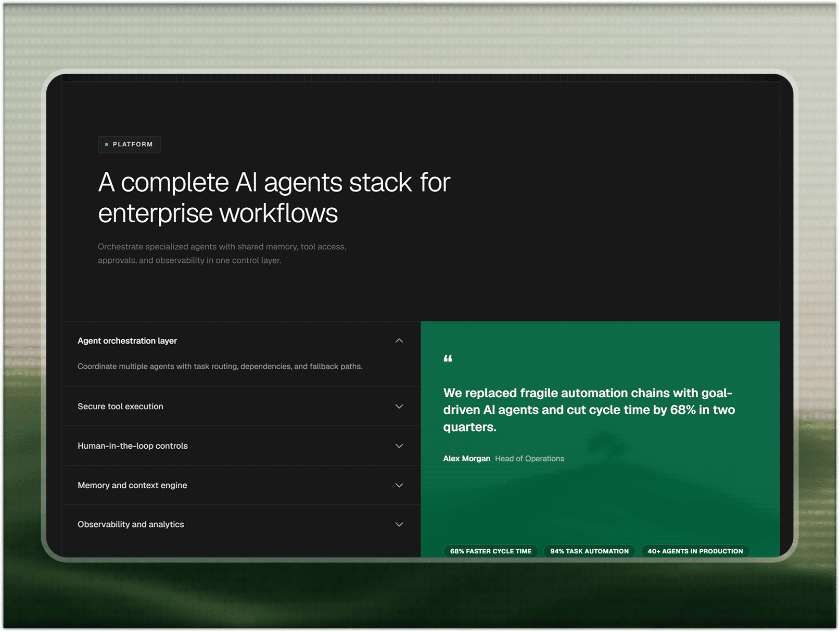Click the 68% Faster Cycle Time pill

(491, 551)
